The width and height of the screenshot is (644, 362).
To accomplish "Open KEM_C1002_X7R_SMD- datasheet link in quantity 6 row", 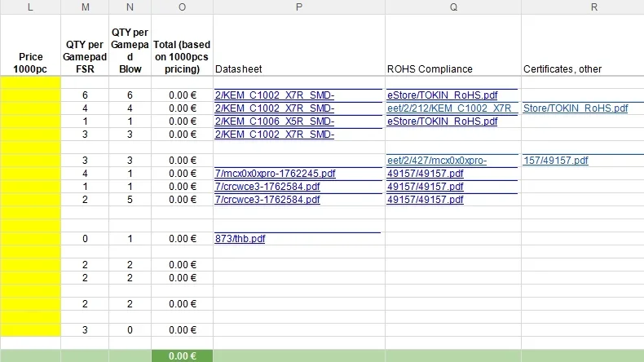I will pos(275,95).
